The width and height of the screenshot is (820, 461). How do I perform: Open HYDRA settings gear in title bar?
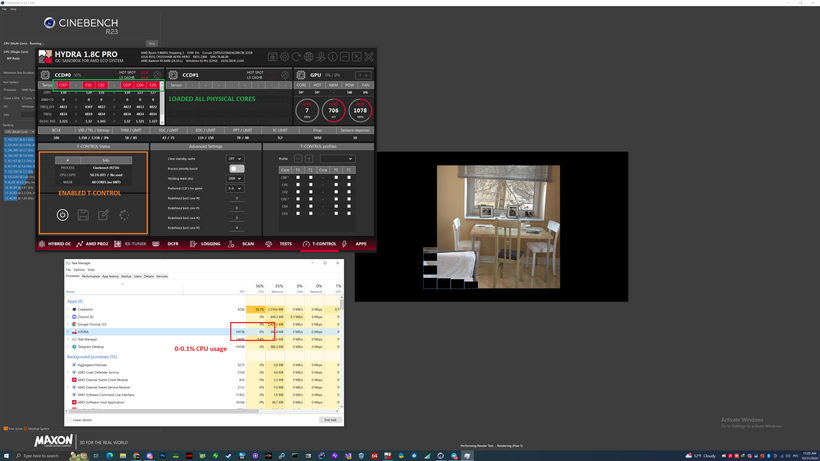(284, 56)
